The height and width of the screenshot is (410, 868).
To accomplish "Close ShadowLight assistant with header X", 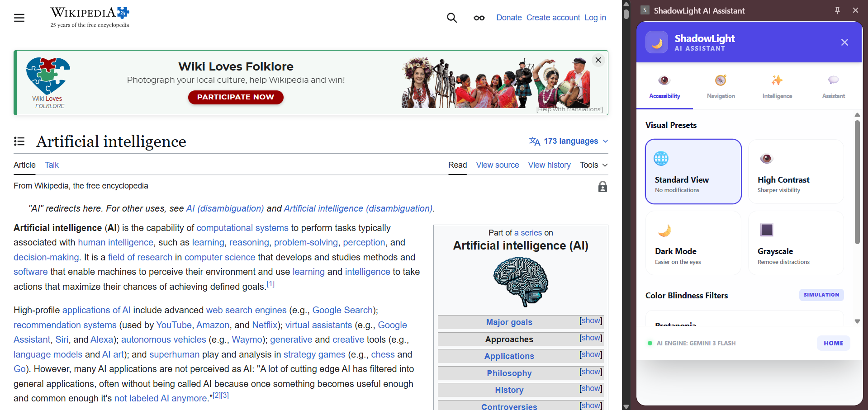I will pos(844,42).
